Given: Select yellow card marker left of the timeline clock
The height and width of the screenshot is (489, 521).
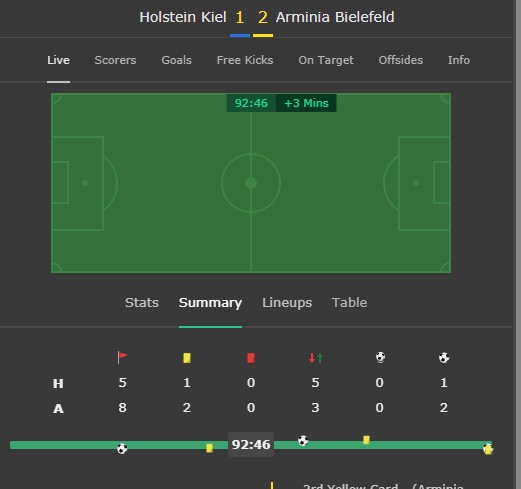Looking at the screenshot, I should pyautogui.click(x=209, y=448).
